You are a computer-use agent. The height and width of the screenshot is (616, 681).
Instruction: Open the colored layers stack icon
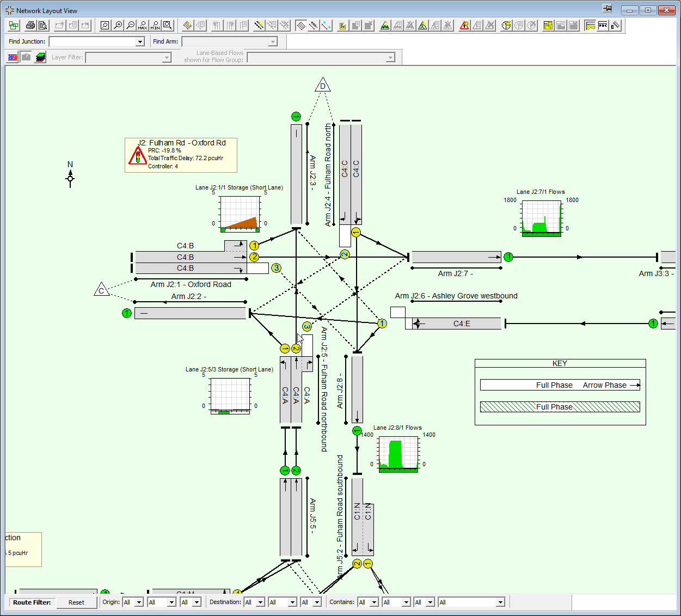(x=40, y=57)
